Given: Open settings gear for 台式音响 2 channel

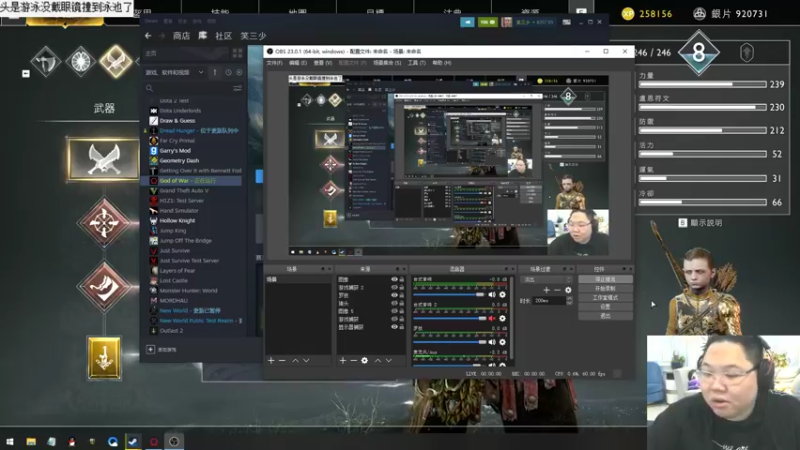Looking at the screenshot, I should (503, 318).
